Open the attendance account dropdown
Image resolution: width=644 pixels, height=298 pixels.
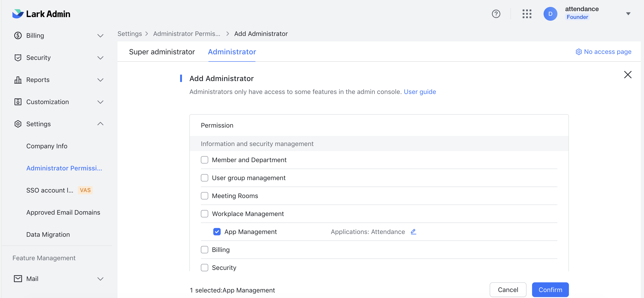(629, 14)
